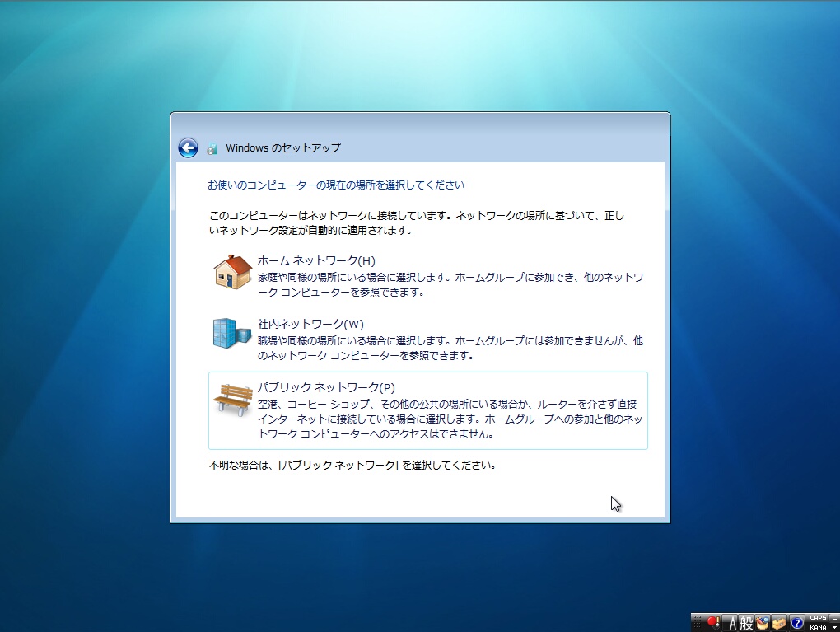Click the IME red ball indicator icon
The width and height of the screenshot is (840, 632).
tap(713, 622)
